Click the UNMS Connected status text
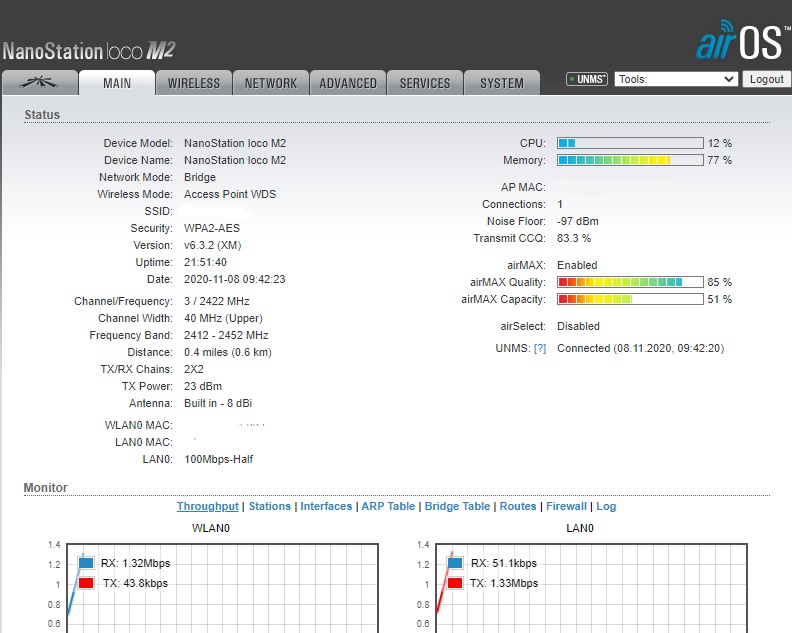 tap(640, 349)
